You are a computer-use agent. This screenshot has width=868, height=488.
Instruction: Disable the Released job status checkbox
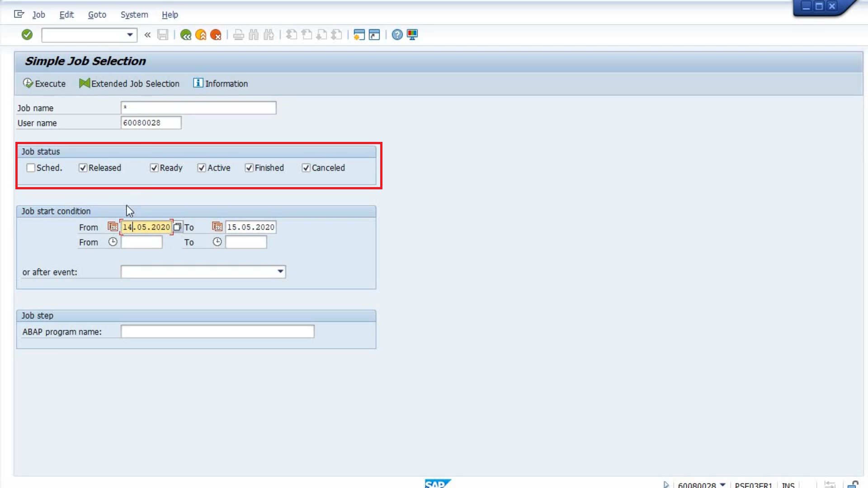tap(83, 168)
